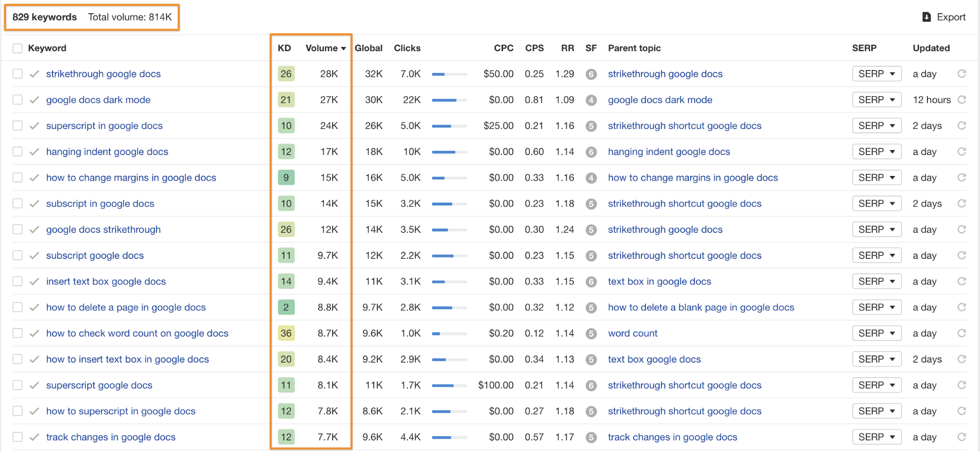
Task: Open parent topic link word count
Action: (632, 333)
